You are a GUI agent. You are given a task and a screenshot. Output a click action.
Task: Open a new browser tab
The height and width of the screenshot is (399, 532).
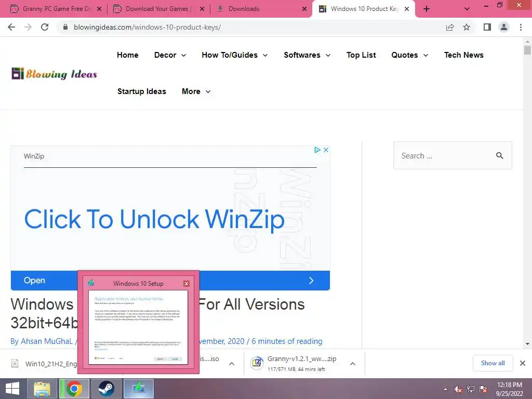[427, 9]
